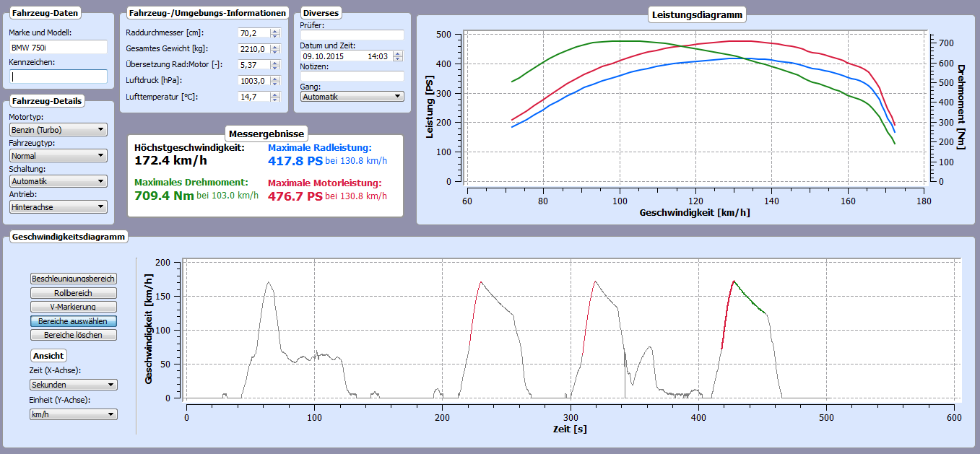
Task: Decrease Luftdruck value using down arrow
Action: pyautogui.click(x=274, y=83)
